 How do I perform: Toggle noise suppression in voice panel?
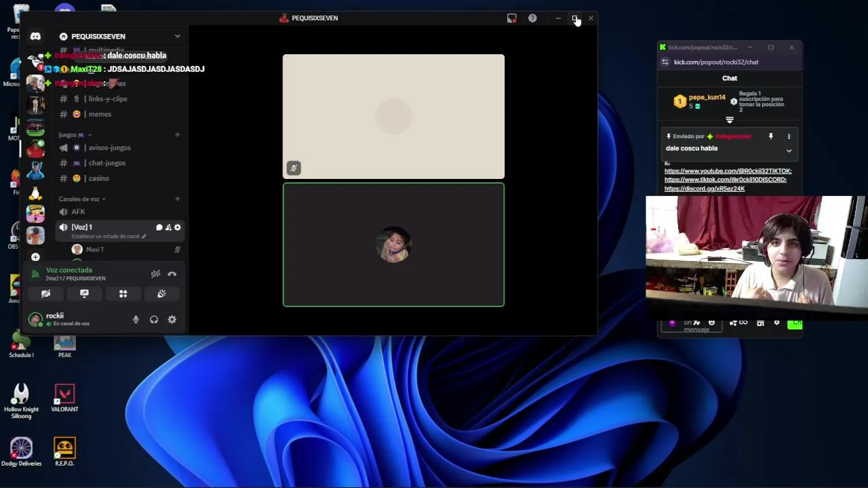[x=155, y=274]
